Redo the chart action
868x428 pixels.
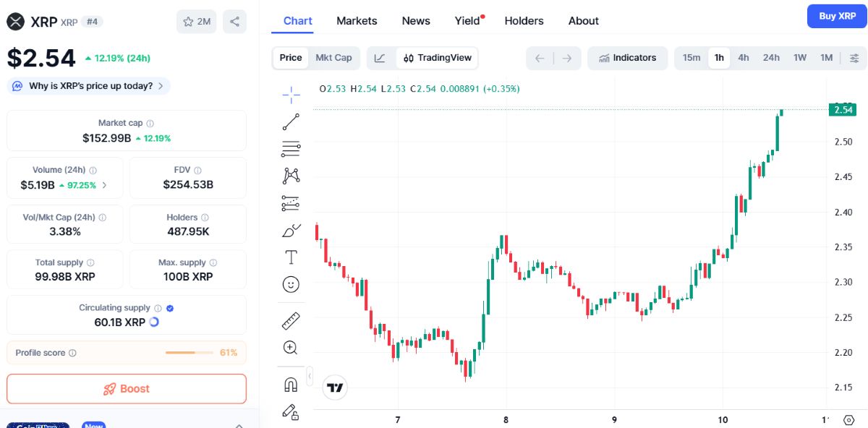[567, 58]
